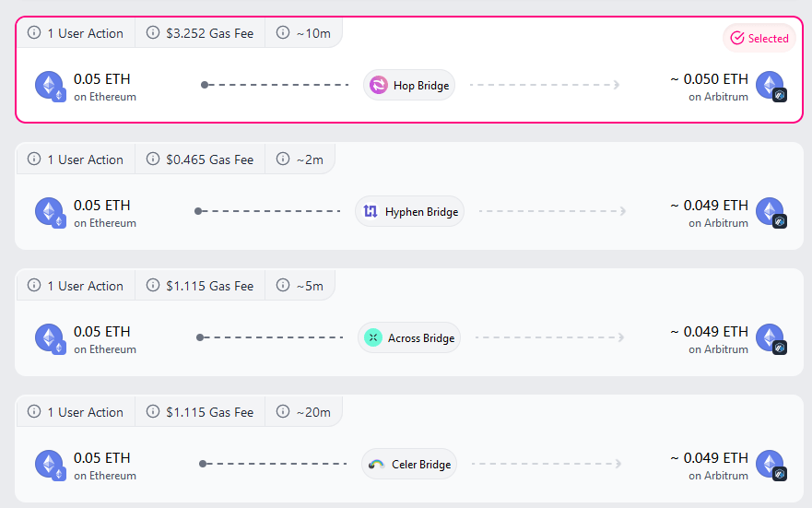
Task: Select the Across Bridge route card
Action: [409, 322]
